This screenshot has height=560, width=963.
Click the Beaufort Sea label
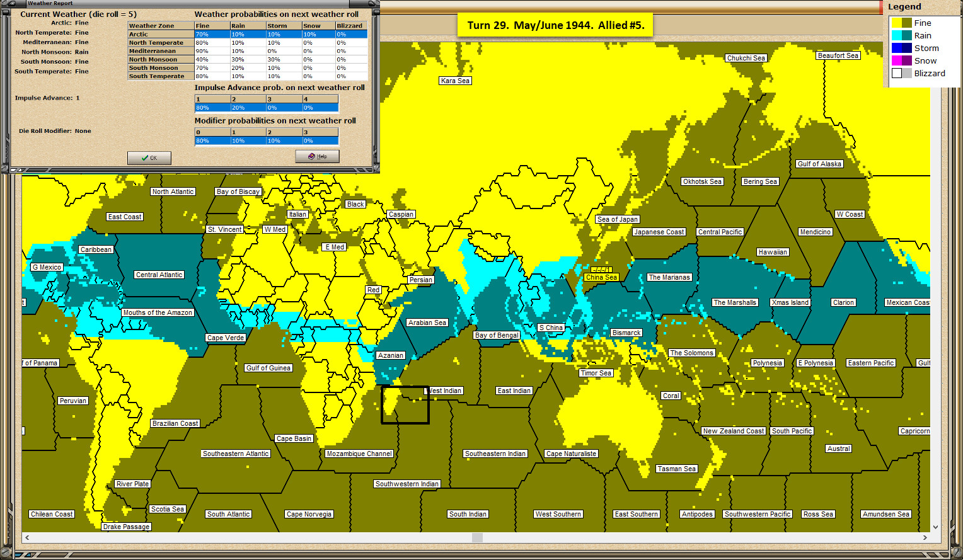(838, 55)
